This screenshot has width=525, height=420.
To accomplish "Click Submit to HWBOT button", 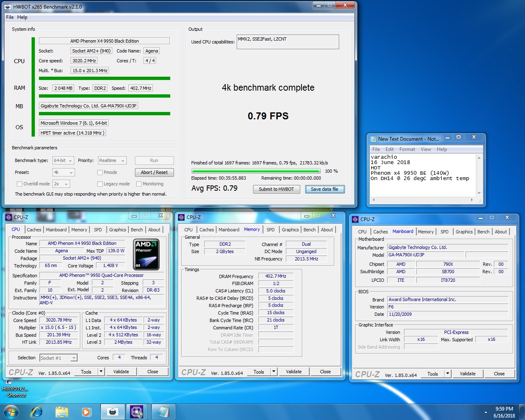I will (276, 189).
